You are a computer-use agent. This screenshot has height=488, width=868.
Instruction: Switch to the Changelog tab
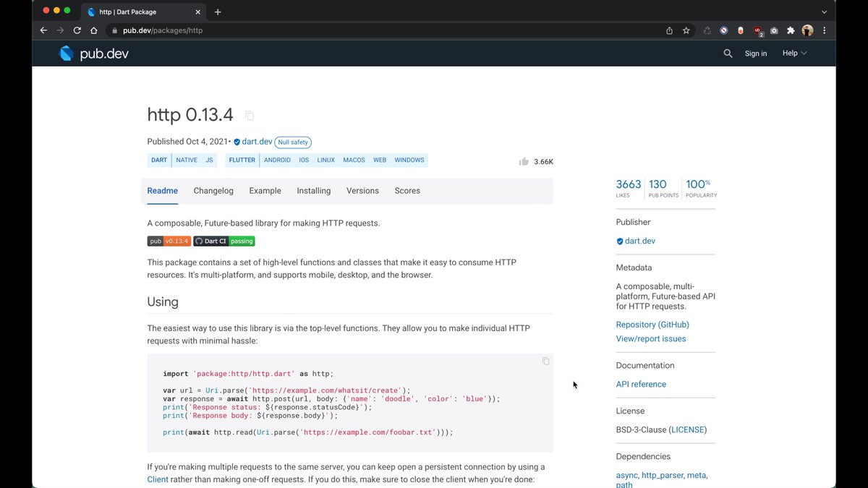(x=213, y=191)
